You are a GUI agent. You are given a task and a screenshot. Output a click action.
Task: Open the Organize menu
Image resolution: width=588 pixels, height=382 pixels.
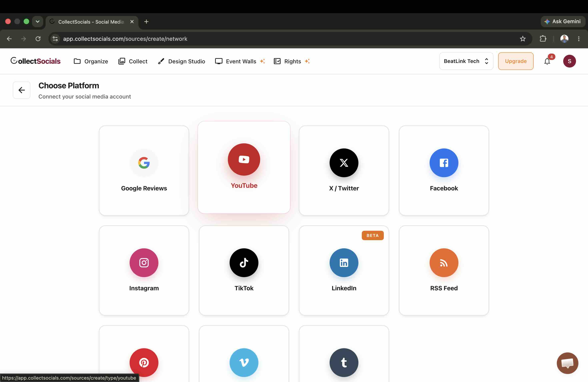[91, 61]
